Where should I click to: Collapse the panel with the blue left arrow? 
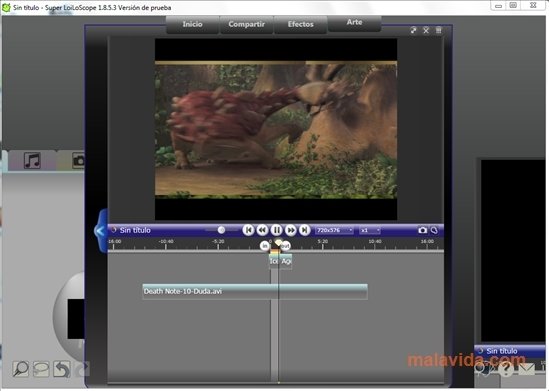(100, 231)
